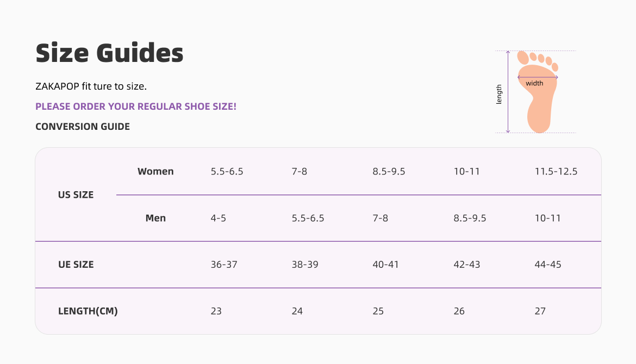Click the purple regular shoe size notice
The width and height of the screenshot is (636, 364).
[136, 106]
